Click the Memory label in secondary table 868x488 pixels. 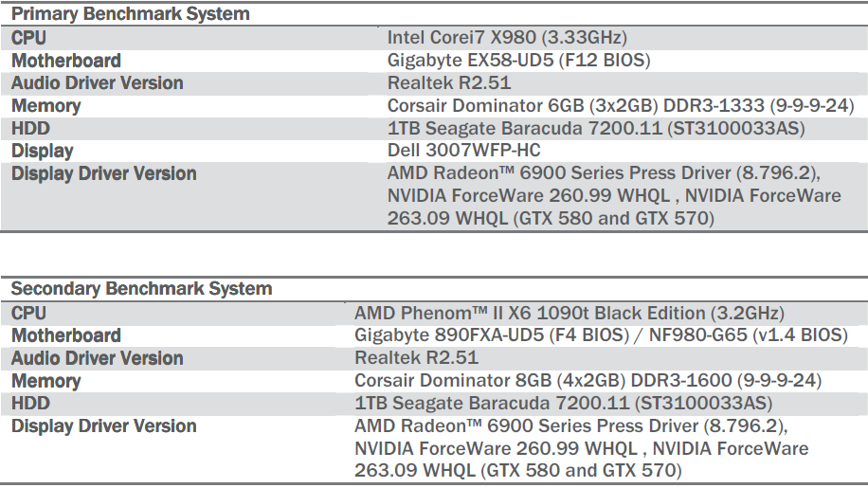point(45,381)
